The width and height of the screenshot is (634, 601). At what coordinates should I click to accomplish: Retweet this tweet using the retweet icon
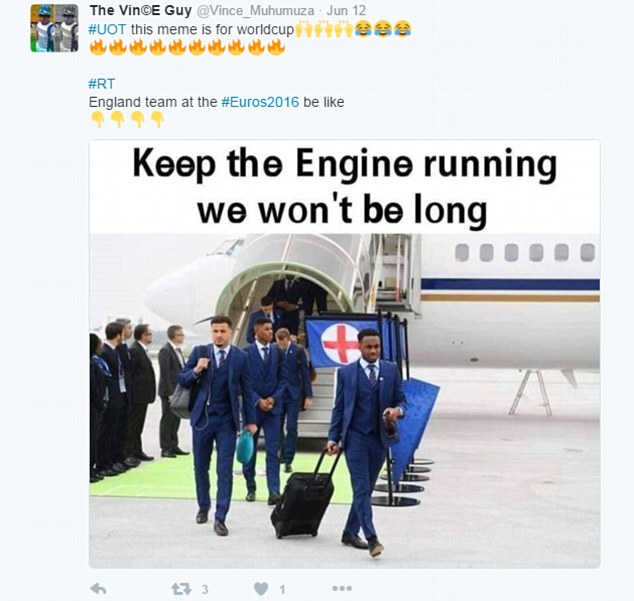click(x=181, y=588)
